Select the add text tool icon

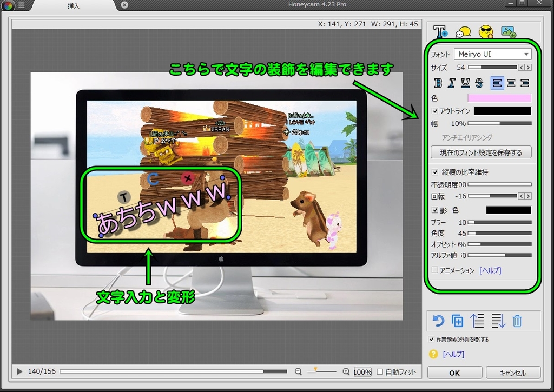440,32
